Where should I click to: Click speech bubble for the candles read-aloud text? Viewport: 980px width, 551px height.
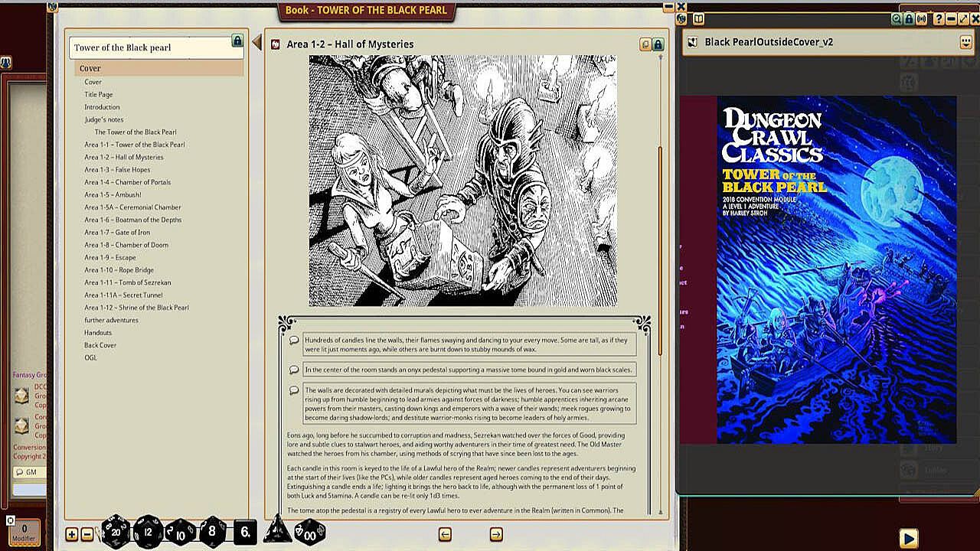294,341
